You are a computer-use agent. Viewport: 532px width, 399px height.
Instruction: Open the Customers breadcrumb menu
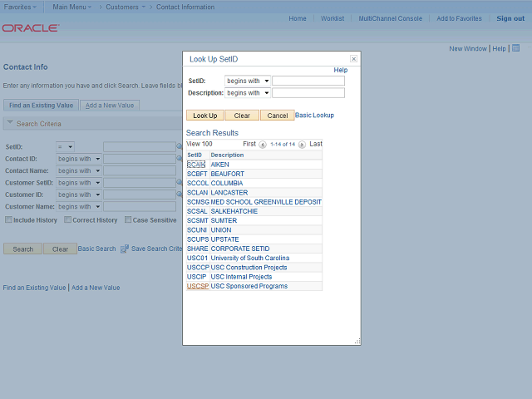coord(126,7)
